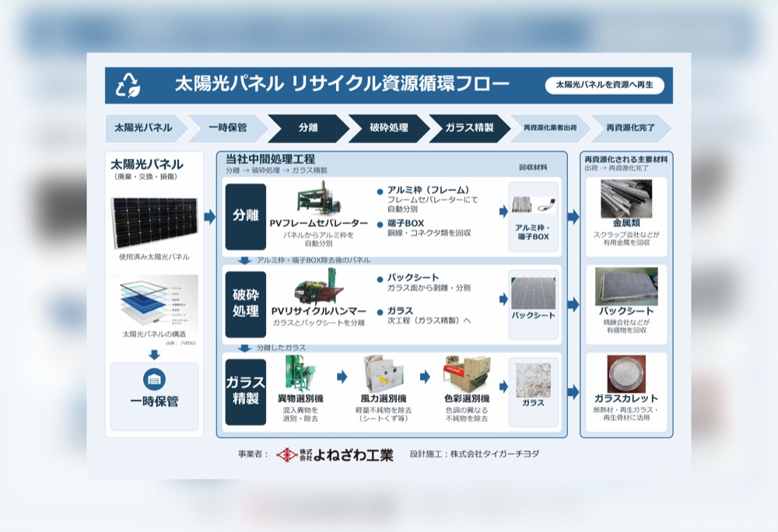Screen dimensions: 778x532
Task: Click the 再資源化される主要材料 heading
Action: (626, 159)
